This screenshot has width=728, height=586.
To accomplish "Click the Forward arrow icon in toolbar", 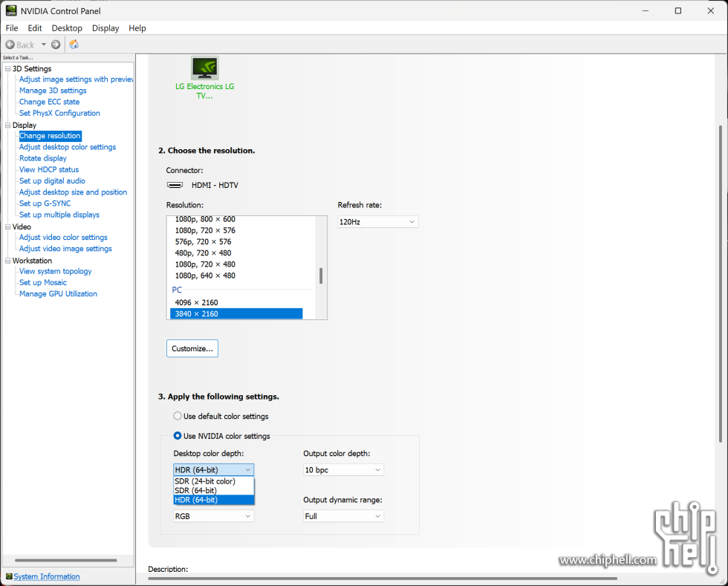I will [x=56, y=45].
